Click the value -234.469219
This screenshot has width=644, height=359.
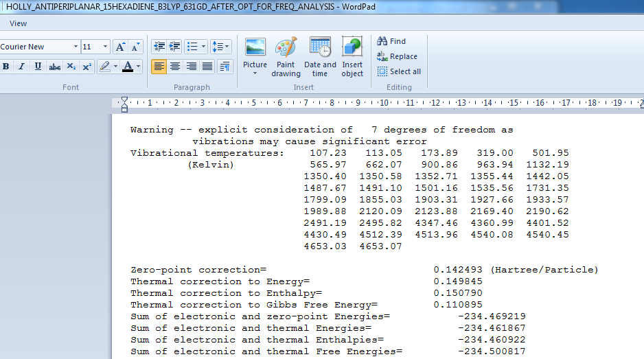tap(492, 316)
